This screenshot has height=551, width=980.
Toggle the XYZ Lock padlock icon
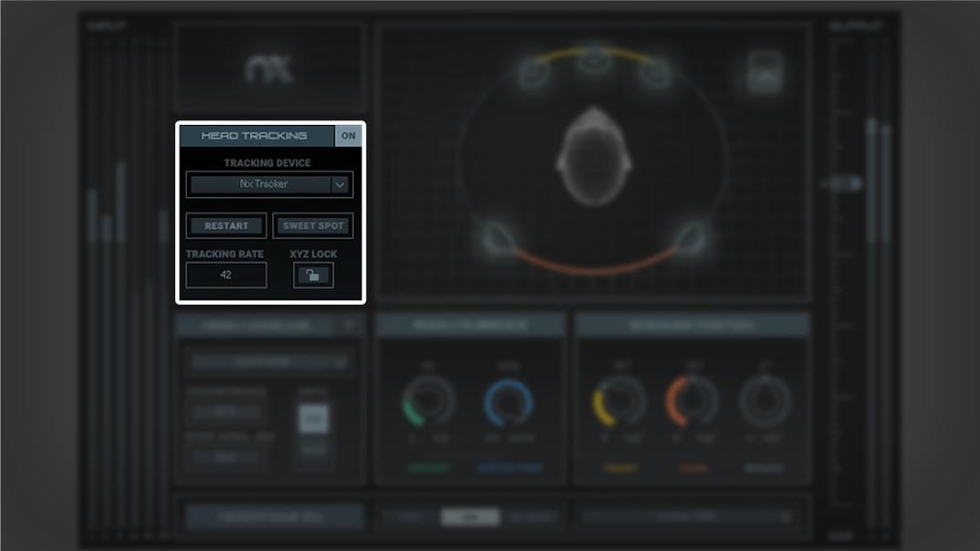[313, 275]
